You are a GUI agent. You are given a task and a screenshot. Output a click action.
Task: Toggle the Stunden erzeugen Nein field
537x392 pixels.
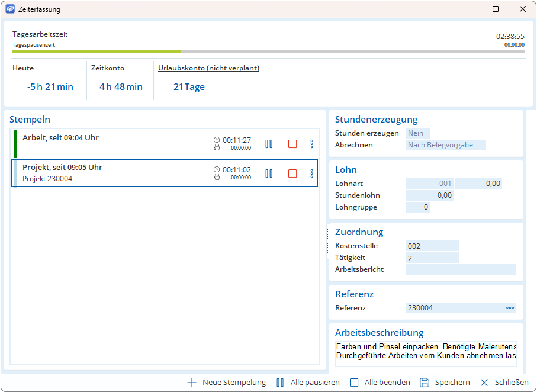417,133
